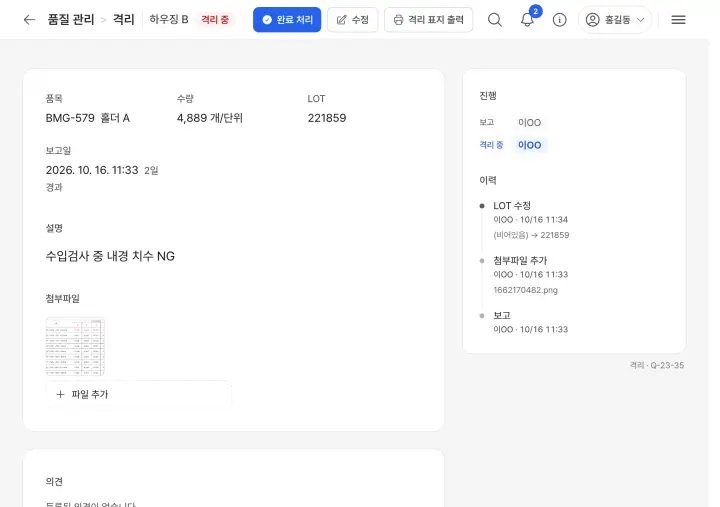Click the user avatar icon
The width and height of the screenshot is (720, 507).
click(x=592, y=20)
